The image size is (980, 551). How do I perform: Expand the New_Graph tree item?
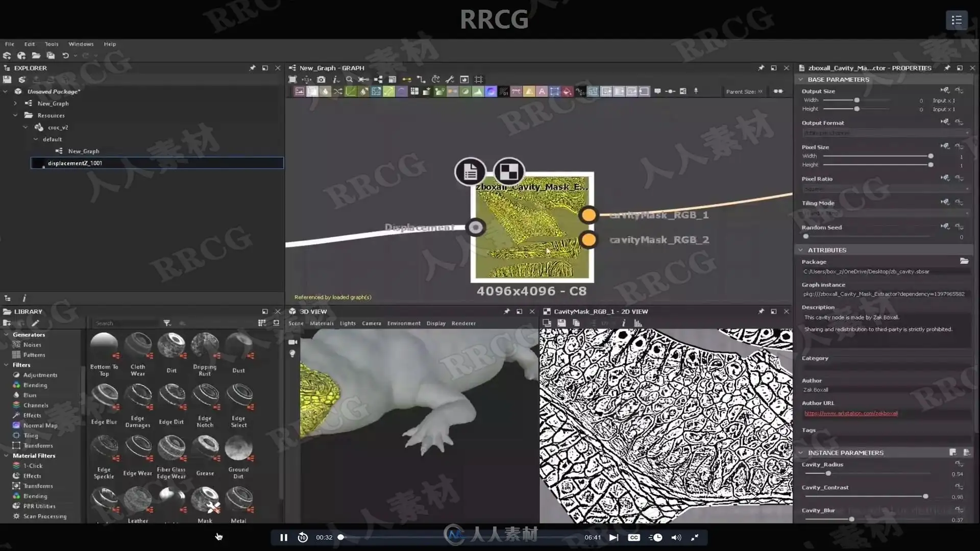[15, 104]
